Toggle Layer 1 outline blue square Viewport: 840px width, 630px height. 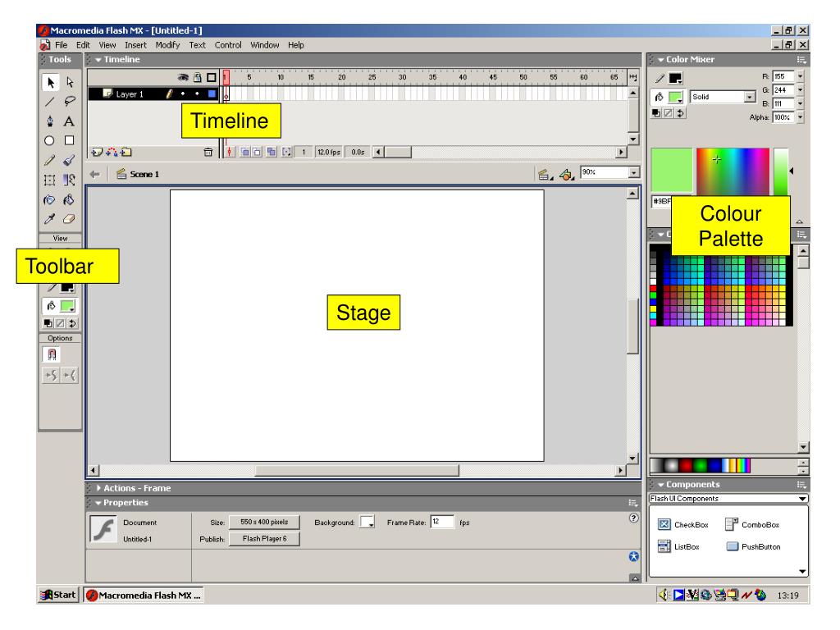coord(212,94)
